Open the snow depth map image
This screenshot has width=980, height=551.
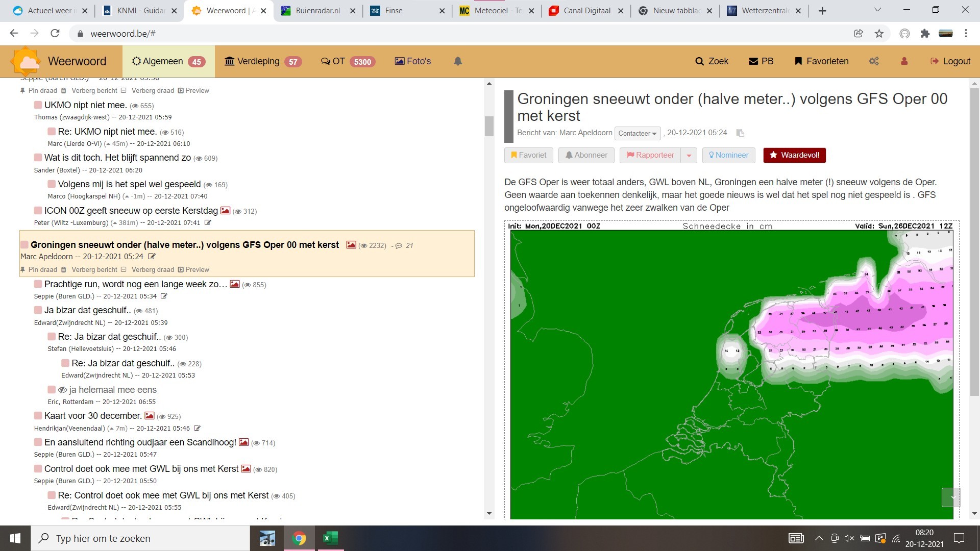731,370
